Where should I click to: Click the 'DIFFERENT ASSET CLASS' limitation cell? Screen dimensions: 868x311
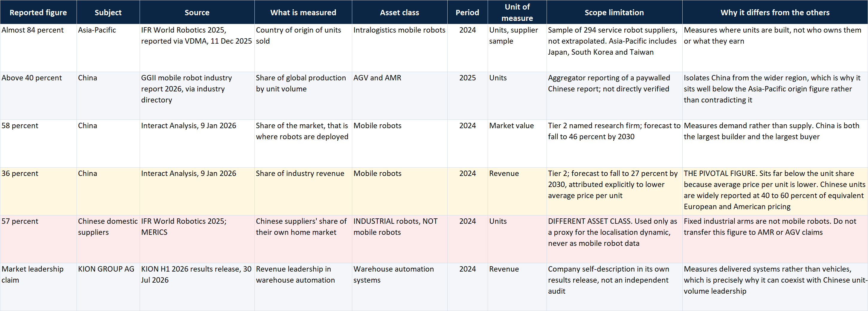click(x=614, y=239)
